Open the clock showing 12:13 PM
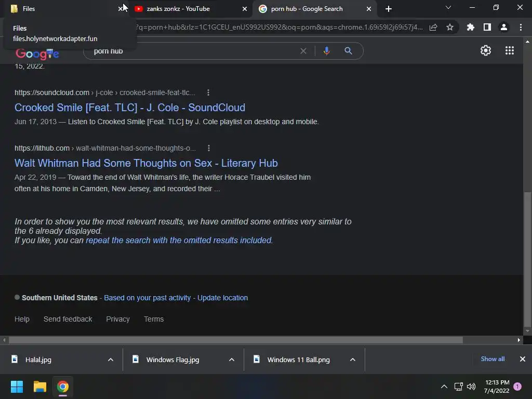 (497, 387)
